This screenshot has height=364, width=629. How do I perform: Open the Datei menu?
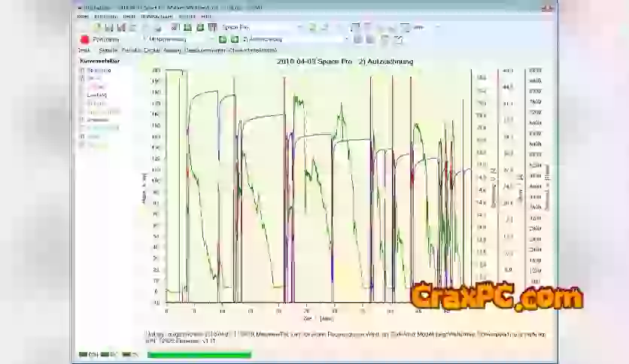pyautogui.click(x=83, y=17)
